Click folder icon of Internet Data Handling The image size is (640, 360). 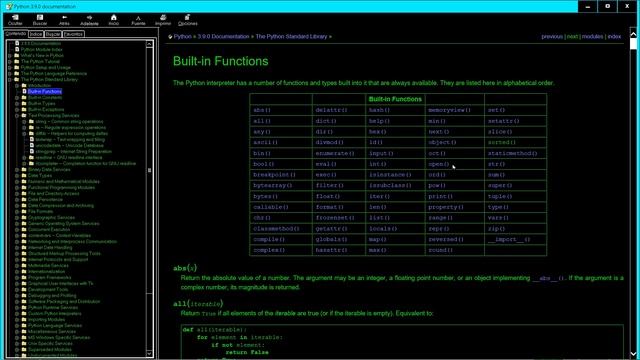click(x=24, y=247)
